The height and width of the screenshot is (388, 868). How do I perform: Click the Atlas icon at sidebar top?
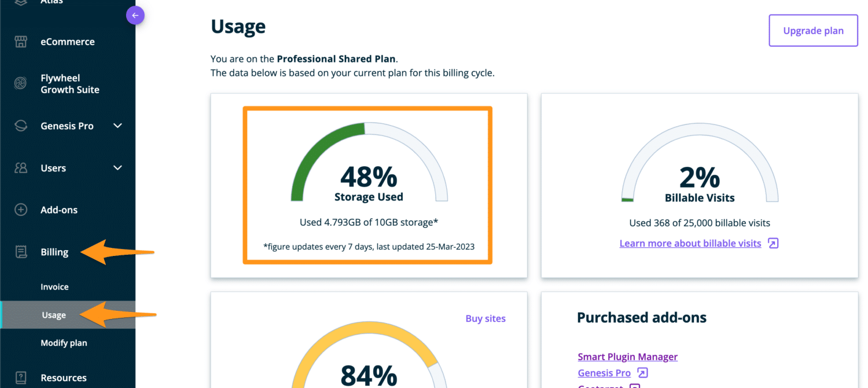click(21, 2)
